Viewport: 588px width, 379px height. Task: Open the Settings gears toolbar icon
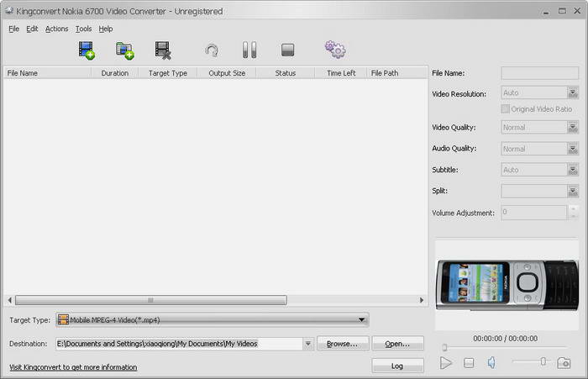tap(335, 50)
